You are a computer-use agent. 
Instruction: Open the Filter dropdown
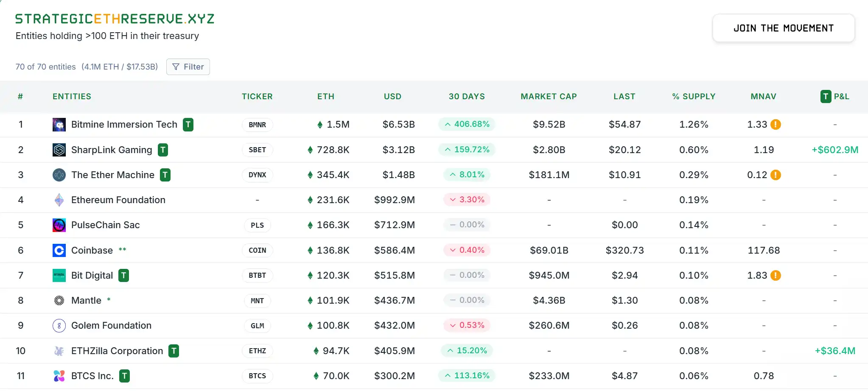tap(188, 67)
